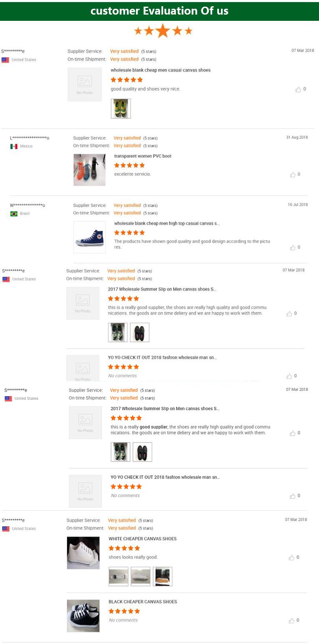This screenshot has width=319, height=644.
Task: Click the Brazil flag icon
Action: pos(14,214)
